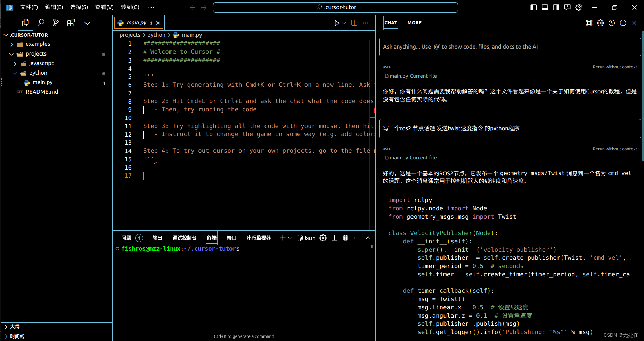Open chat settings gear icon
The height and width of the screenshot is (341, 644).
[x=601, y=23]
